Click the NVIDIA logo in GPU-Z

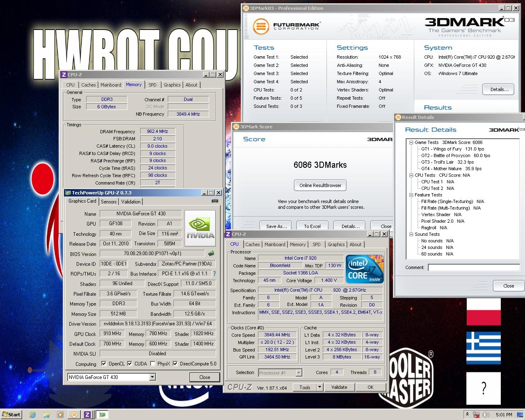200,228
